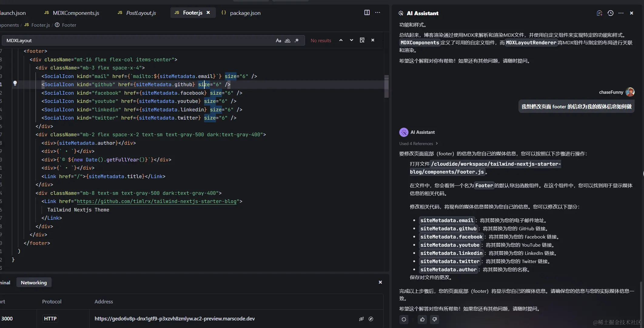Expand the Used 4 References list
Viewport: 644px width, 328px height.
click(418, 144)
